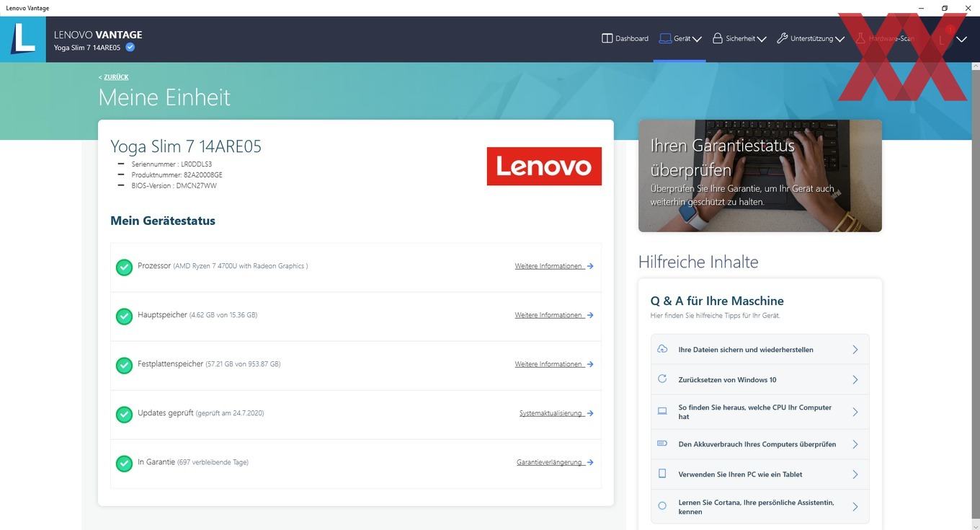Expand chevron for the Cortana article row

click(855, 507)
